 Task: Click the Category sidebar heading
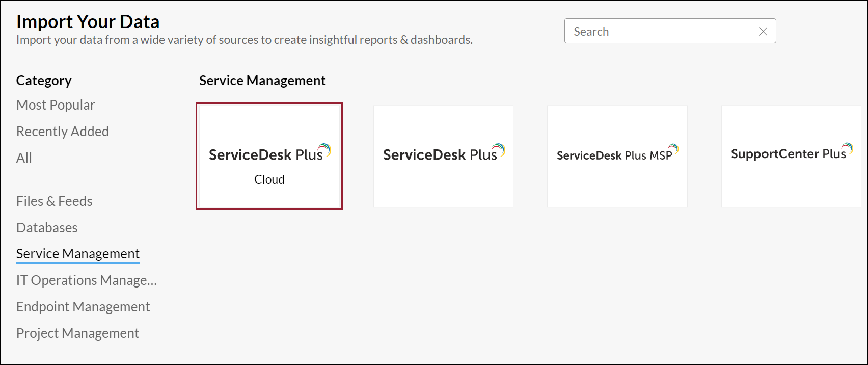44,81
